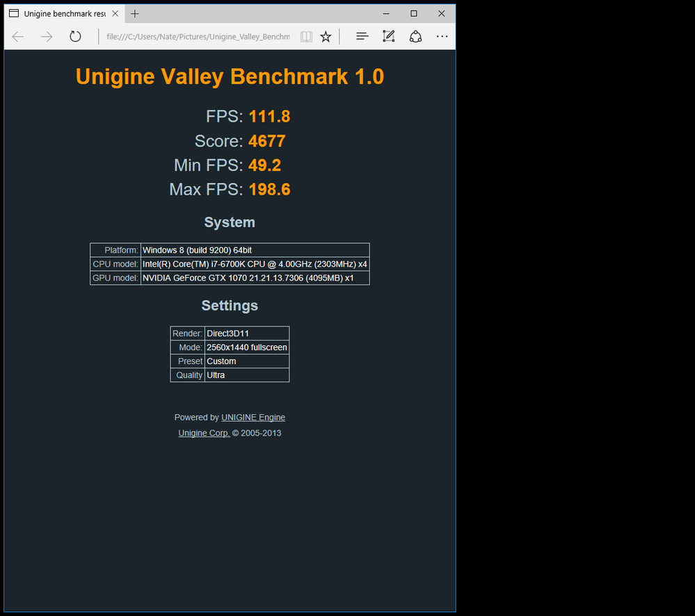695x616 pixels.
Task: Close the Unigine benchmark results tab
Action: 115,14
